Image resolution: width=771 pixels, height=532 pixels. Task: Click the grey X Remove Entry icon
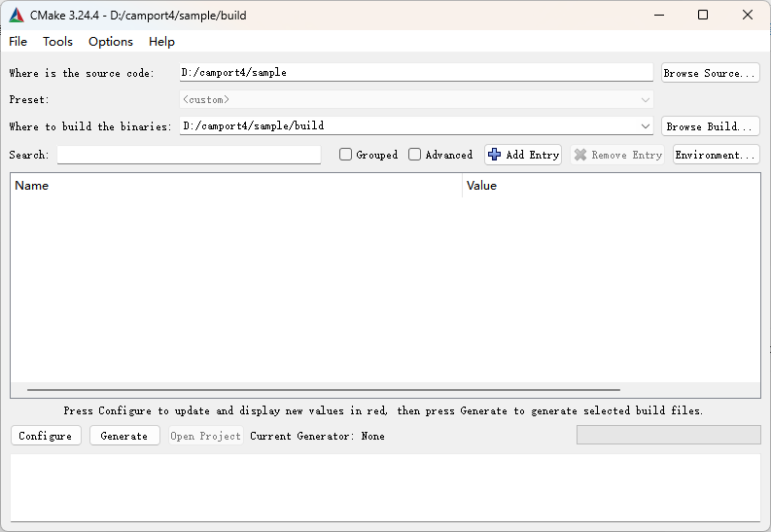580,155
